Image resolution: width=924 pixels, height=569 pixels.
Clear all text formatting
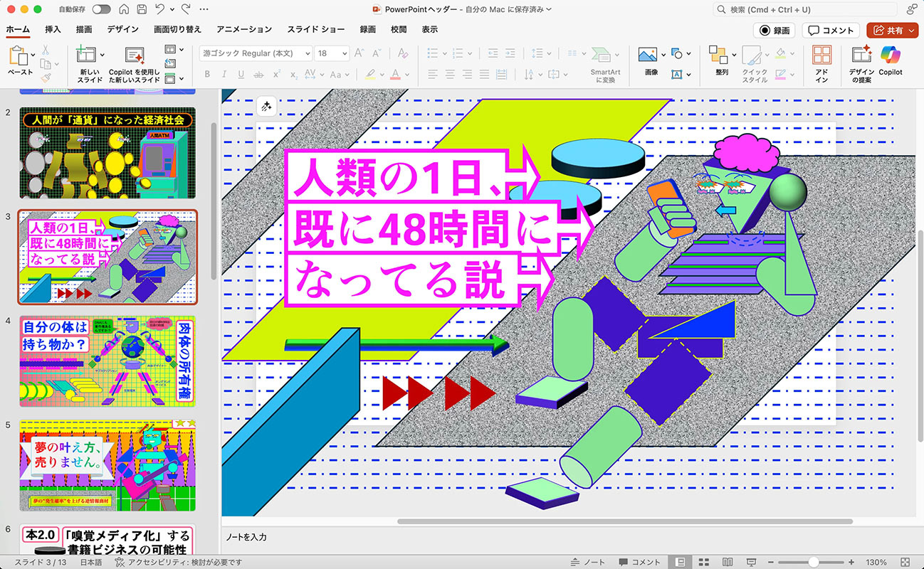[x=403, y=53]
